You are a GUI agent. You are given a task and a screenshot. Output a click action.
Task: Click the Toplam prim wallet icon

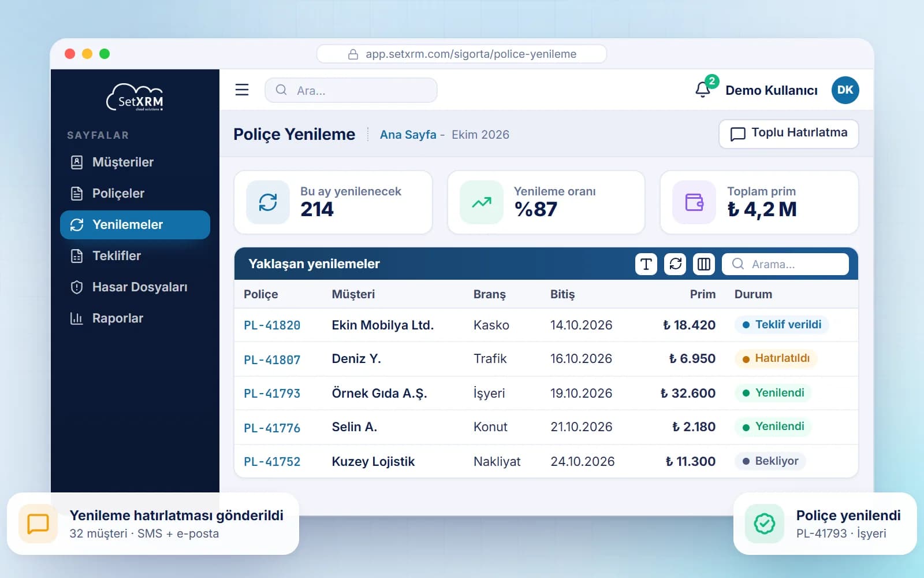click(694, 202)
